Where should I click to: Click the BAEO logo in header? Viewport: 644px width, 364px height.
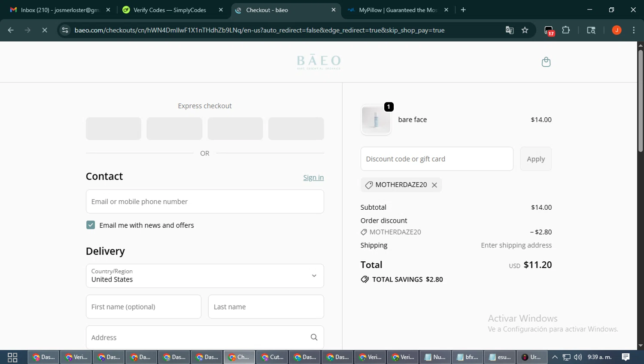pos(319,62)
